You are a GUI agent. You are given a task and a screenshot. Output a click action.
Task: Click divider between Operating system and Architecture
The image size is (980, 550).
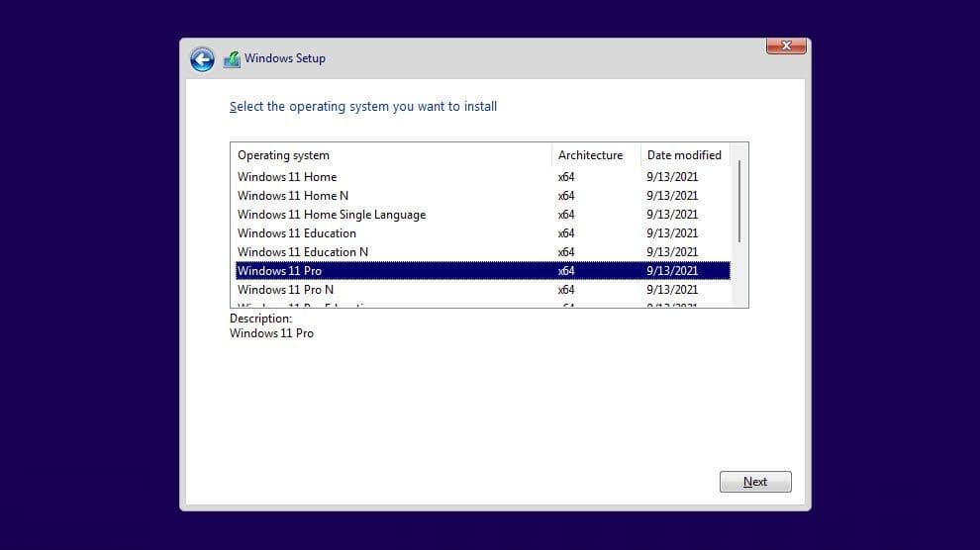click(x=551, y=155)
